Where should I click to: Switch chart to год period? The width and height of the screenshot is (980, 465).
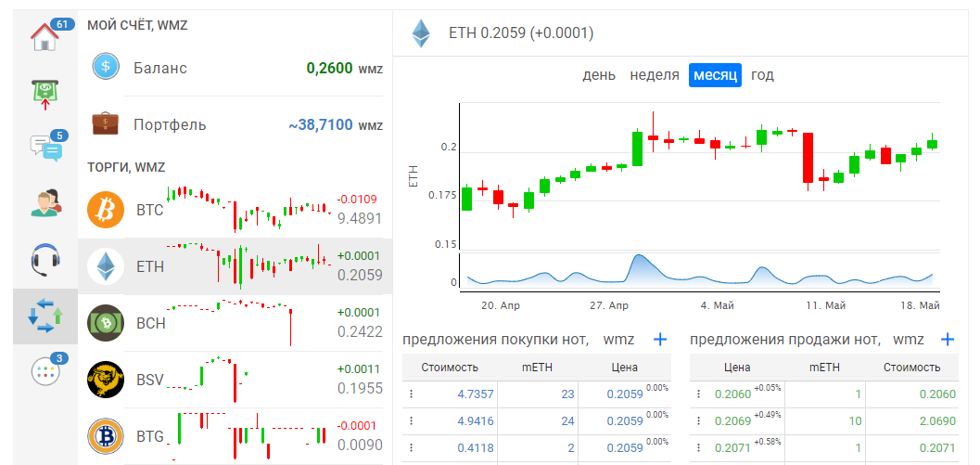pyautogui.click(x=762, y=75)
